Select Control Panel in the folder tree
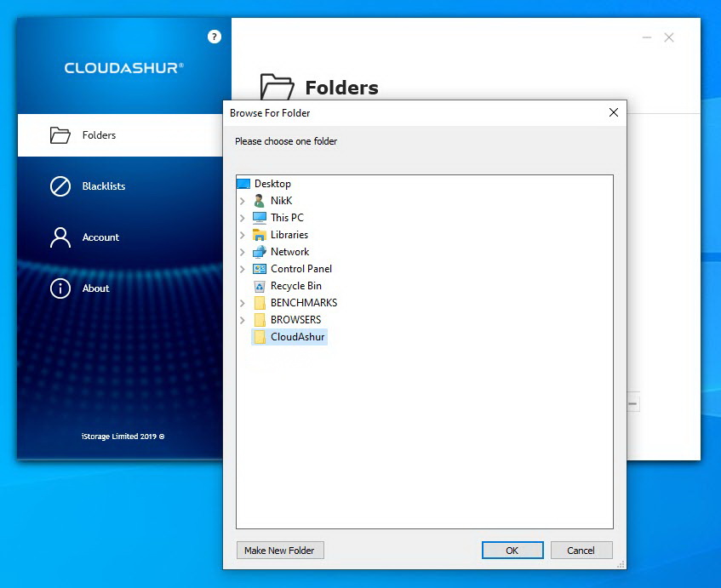Screen dimensions: 721x588 point(301,269)
